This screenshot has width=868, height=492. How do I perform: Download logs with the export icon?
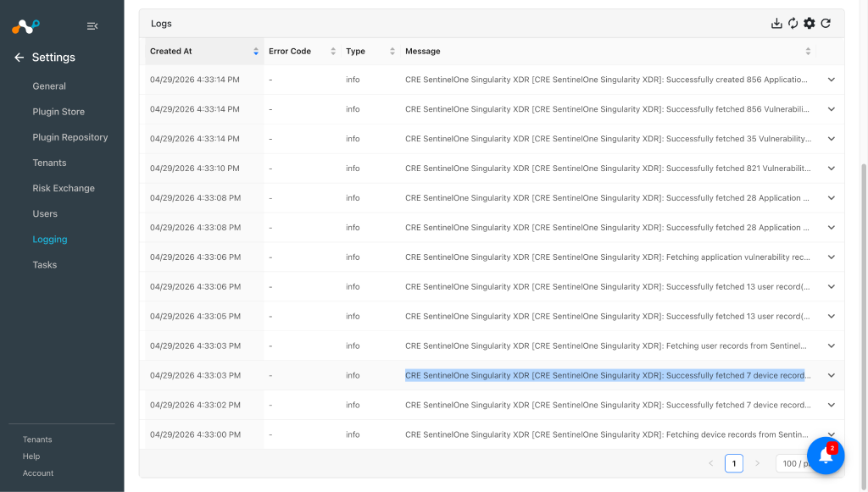pyautogui.click(x=776, y=23)
